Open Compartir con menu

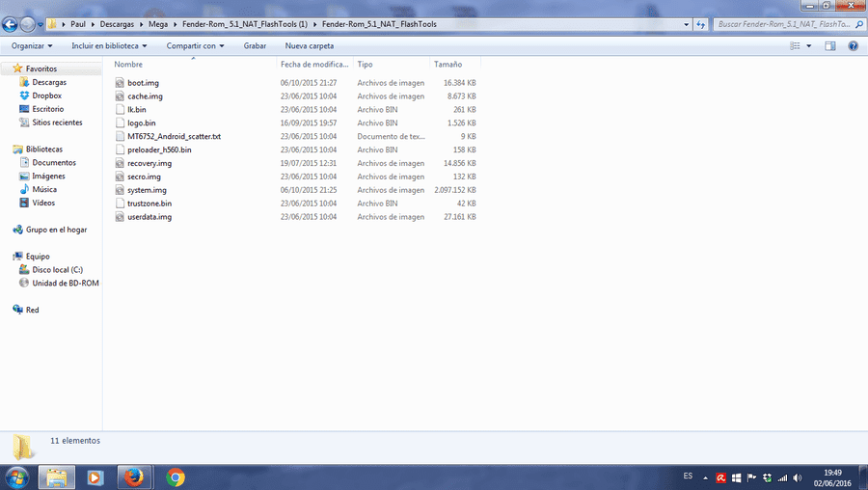click(x=195, y=46)
